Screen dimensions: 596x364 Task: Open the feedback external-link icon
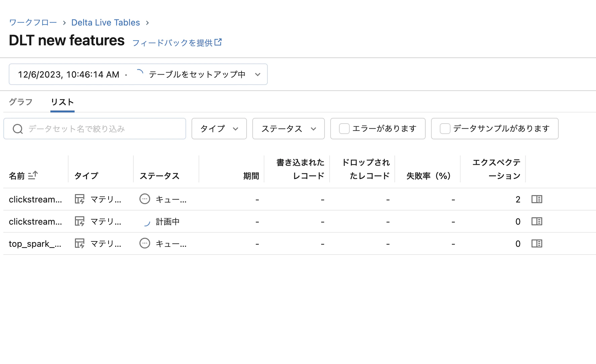pos(219,42)
